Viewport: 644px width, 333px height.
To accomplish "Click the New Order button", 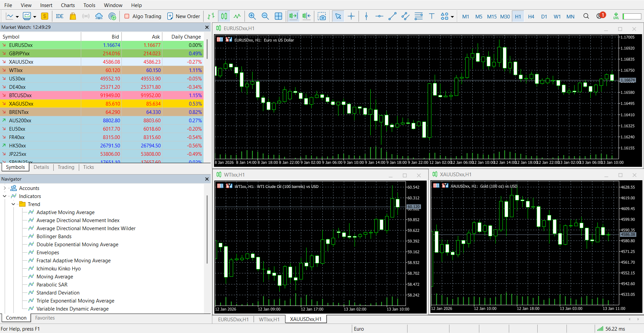I will click(183, 16).
